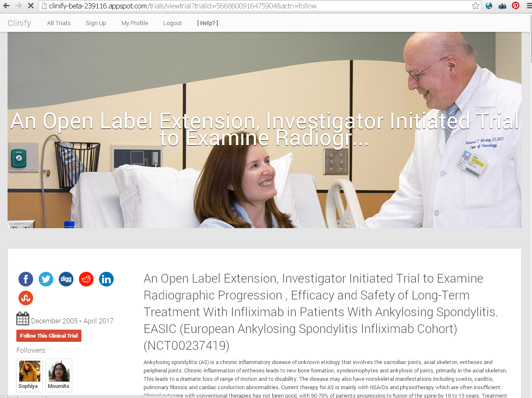Open the [Help?] link
The height and width of the screenshot is (398, 532).
tap(208, 23)
